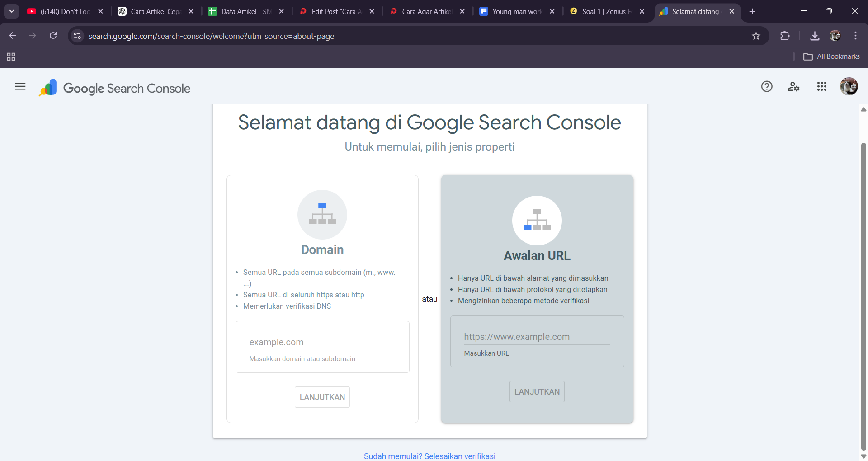Viewport: 868px width, 461px height.
Task: Open the apps grid in bookmarks bar
Action: coord(11,56)
